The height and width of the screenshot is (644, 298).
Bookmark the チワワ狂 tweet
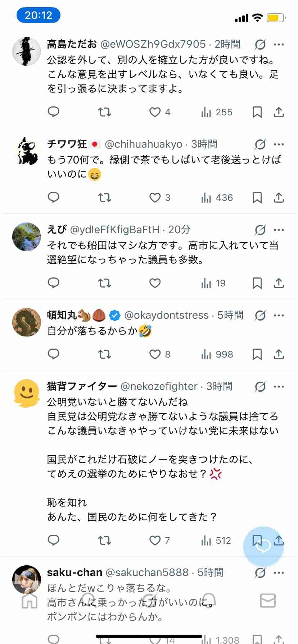tap(257, 198)
